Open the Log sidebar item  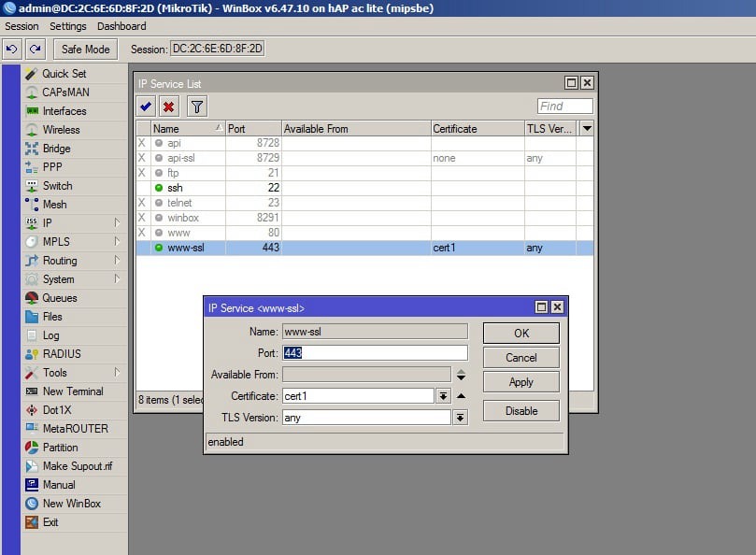50,335
